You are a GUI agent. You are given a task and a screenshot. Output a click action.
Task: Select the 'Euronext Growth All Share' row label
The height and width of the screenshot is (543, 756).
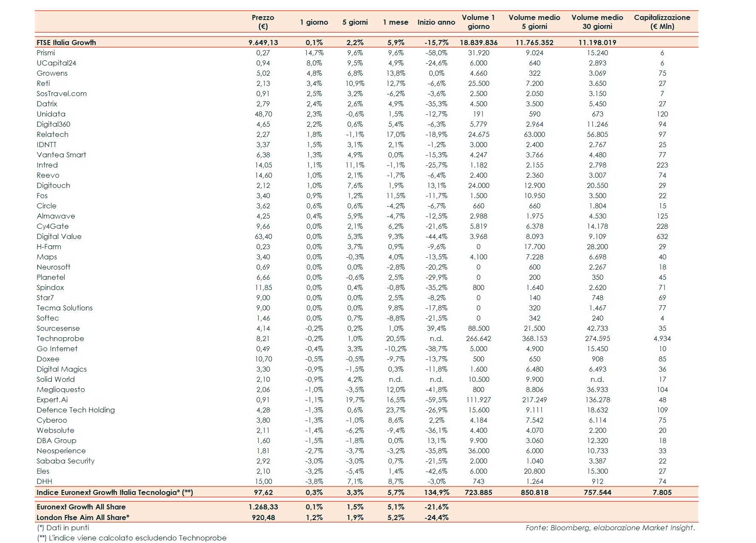pyautogui.click(x=81, y=507)
